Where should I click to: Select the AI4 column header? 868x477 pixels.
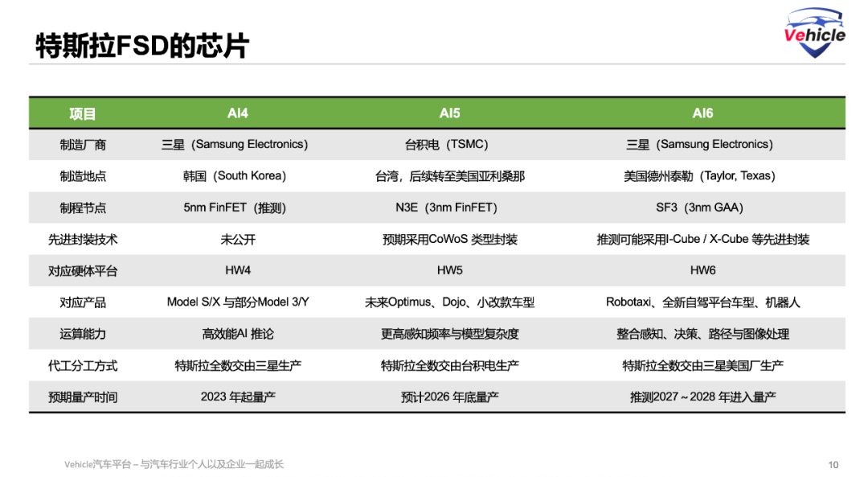point(237,113)
